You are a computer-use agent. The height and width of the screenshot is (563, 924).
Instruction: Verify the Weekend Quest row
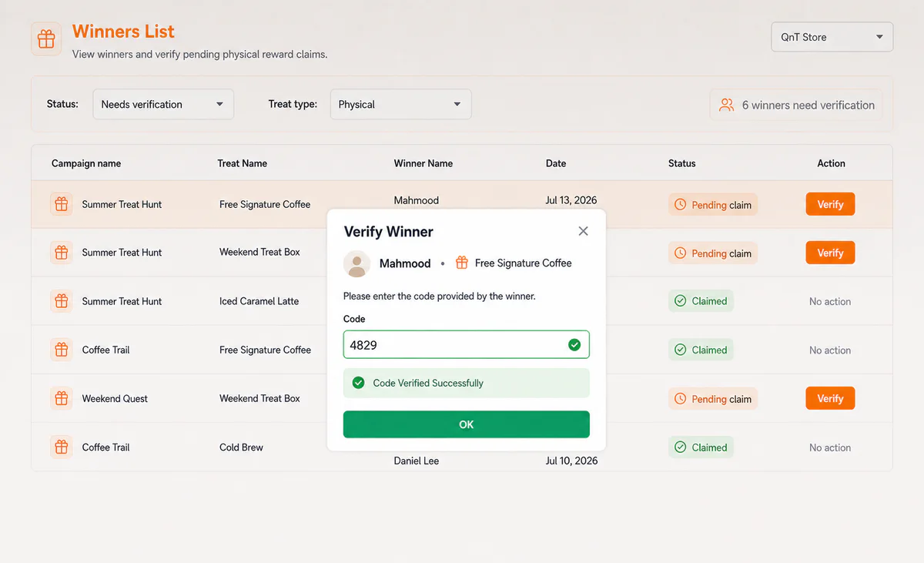tap(830, 398)
